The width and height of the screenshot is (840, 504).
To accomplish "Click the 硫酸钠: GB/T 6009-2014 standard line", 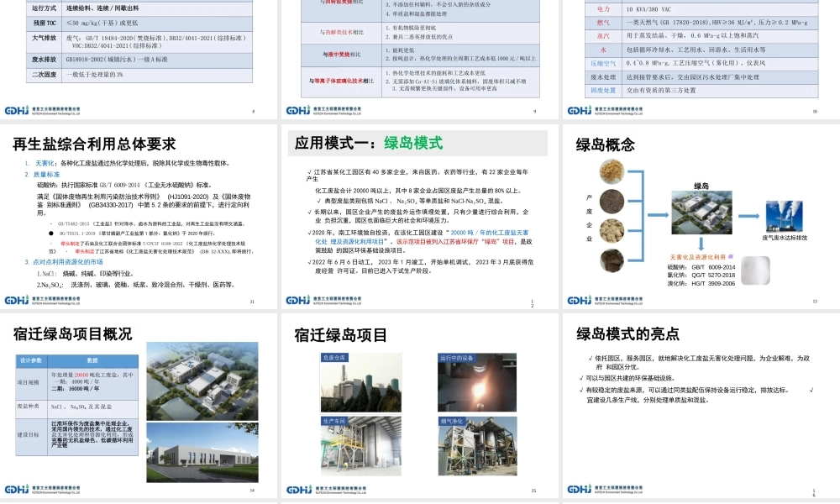I will 701,267.
